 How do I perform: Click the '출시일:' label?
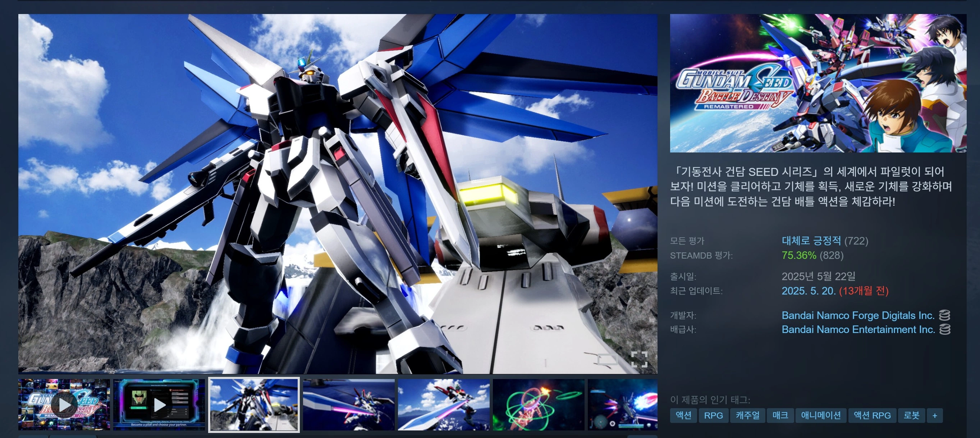click(683, 276)
